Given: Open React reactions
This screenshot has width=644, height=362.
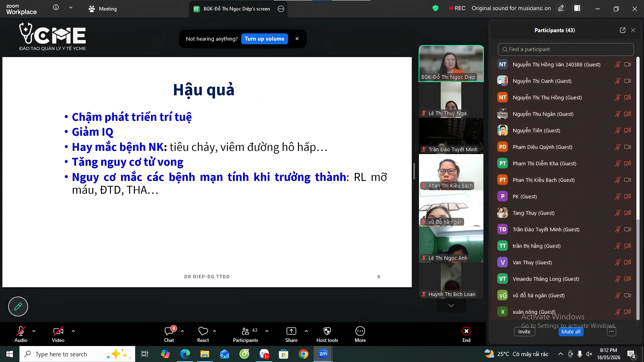Looking at the screenshot, I should pos(203,334).
